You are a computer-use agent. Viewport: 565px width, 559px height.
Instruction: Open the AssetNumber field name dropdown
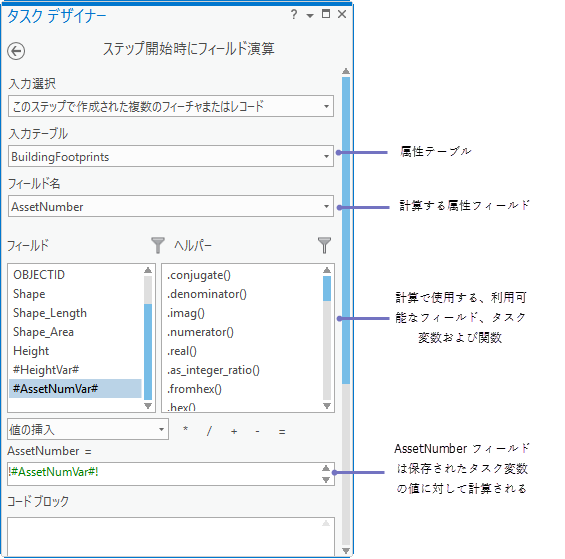pyautogui.click(x=171, y=206)
